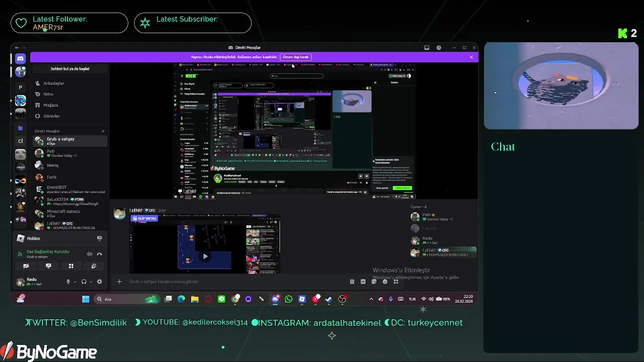Play the clip video in chat
The height and width of the screenshot is (362, 644).
pos(205,256)
